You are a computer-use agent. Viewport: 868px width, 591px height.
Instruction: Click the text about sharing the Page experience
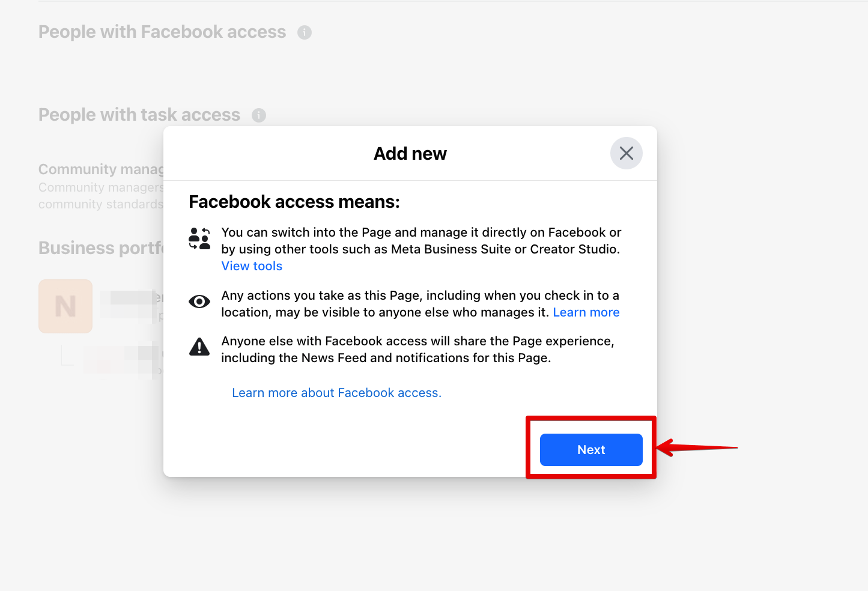[x=417, y=350]
